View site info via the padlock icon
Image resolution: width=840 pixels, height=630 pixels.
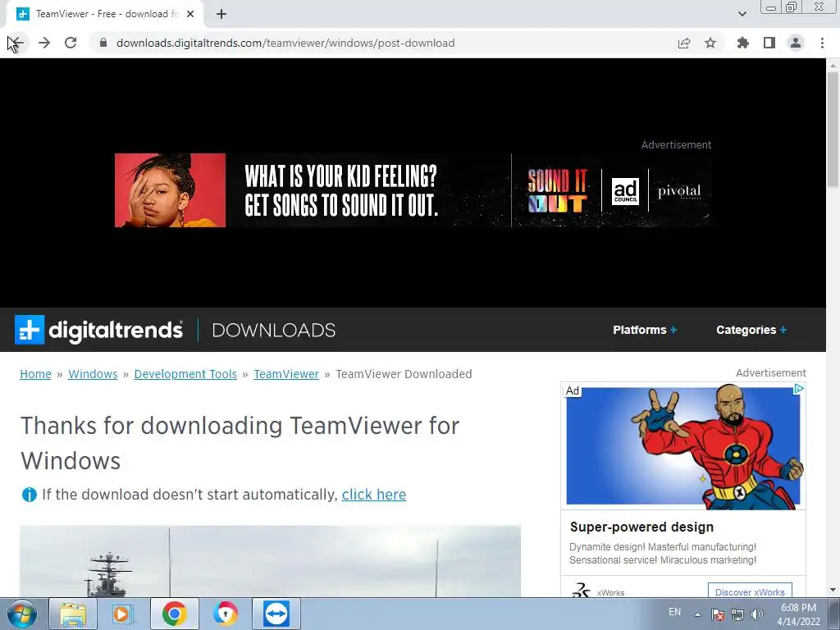click(x=103, y=43)
